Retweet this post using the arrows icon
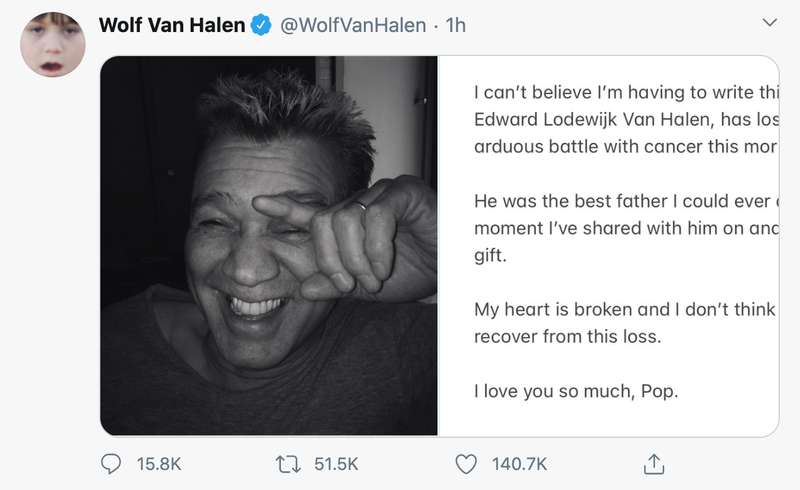Screen dimensions: 800x490 pyautogui.click(x=286, y=464)
